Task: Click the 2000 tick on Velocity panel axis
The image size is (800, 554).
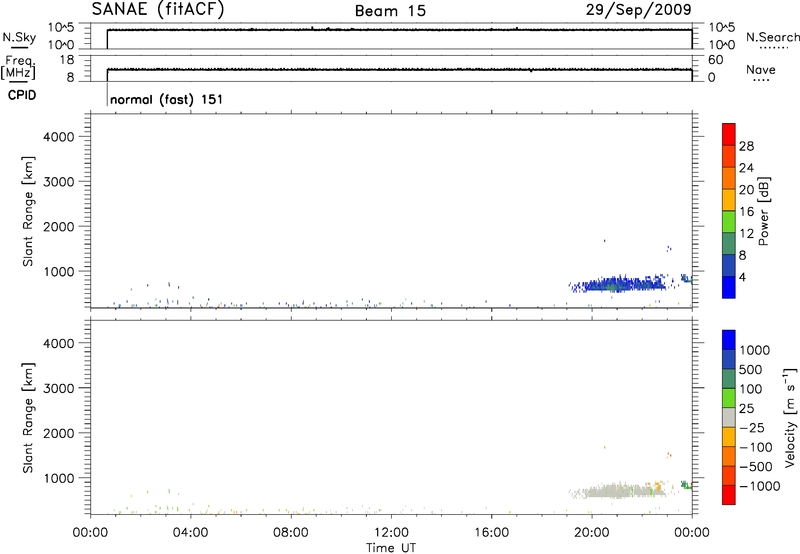Action: tap(59, 433)
